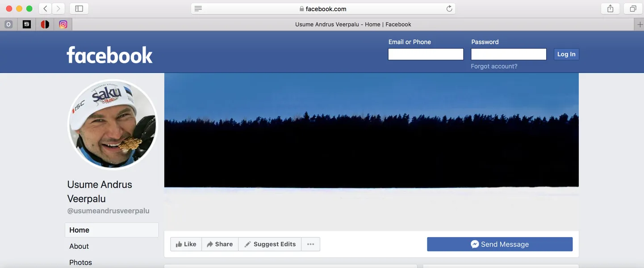Viewport: 644px width, 268px height.
Task: Select the Usume Andrus Veerpalu Facebook tab
Action: pyautogui.click(x=353, y=25)
